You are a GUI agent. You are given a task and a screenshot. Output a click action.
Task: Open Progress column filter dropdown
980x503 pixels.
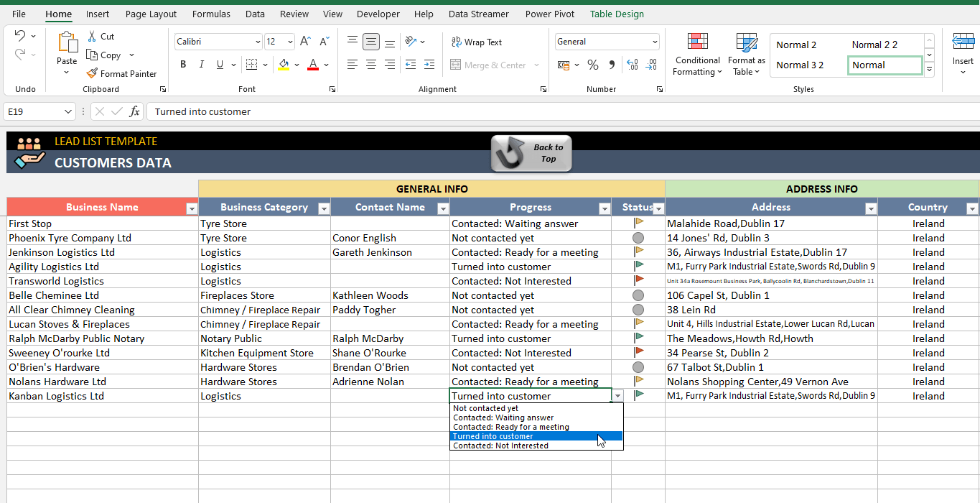[x=604, y=208]
